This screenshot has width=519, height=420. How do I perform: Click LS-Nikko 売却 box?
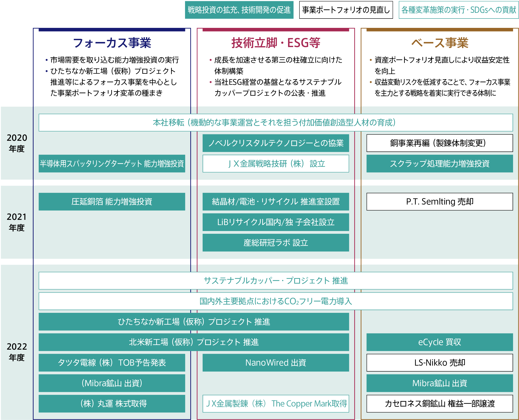point(440,363)
